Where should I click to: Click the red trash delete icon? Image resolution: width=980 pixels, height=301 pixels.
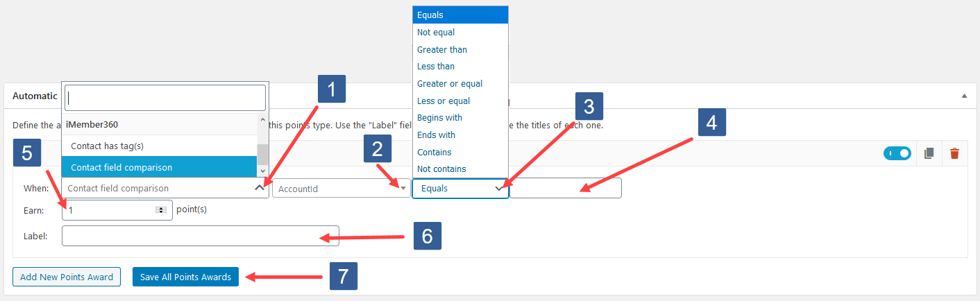[955, 153]
